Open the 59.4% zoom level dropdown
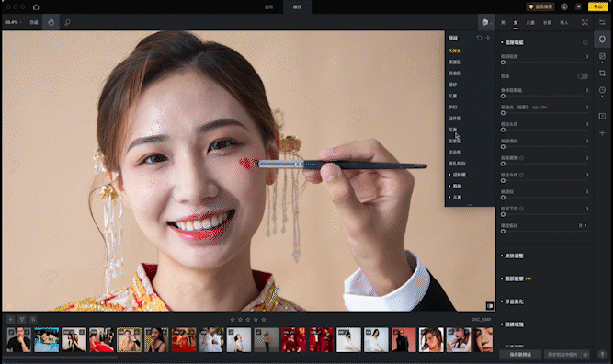The image size is (614, 364). click(13, 22)
